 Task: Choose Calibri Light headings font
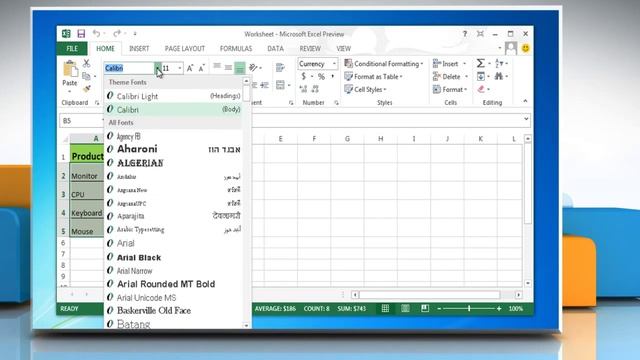[173, 96]
